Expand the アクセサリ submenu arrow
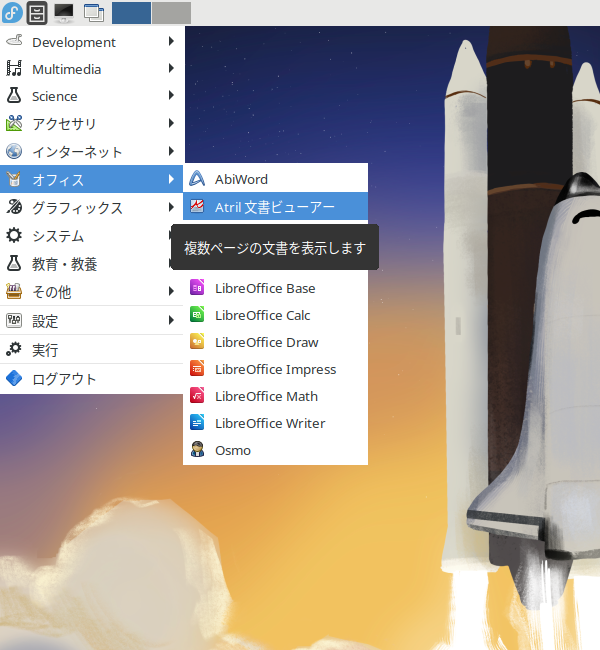Screen dimensions: 600x650 [171, 123]
